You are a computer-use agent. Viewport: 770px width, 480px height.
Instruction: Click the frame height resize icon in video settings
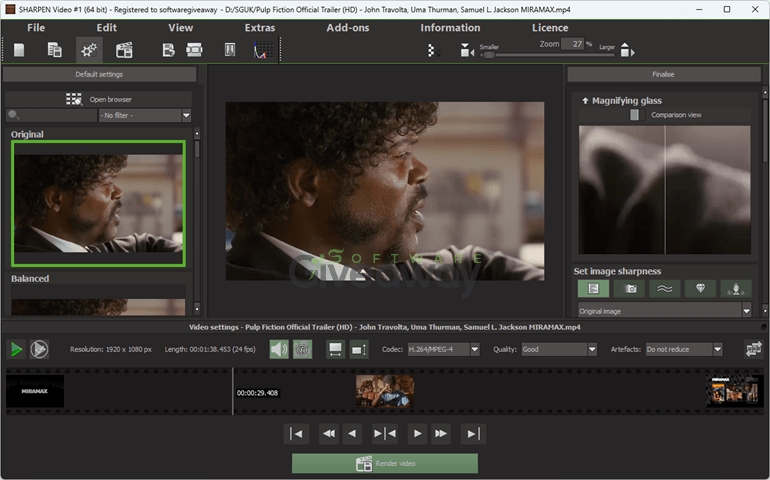(x=359, y=349)
